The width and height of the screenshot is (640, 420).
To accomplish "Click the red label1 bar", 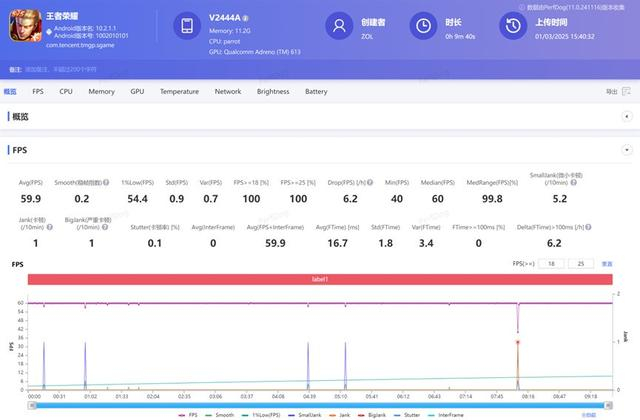I will [319, 281].
